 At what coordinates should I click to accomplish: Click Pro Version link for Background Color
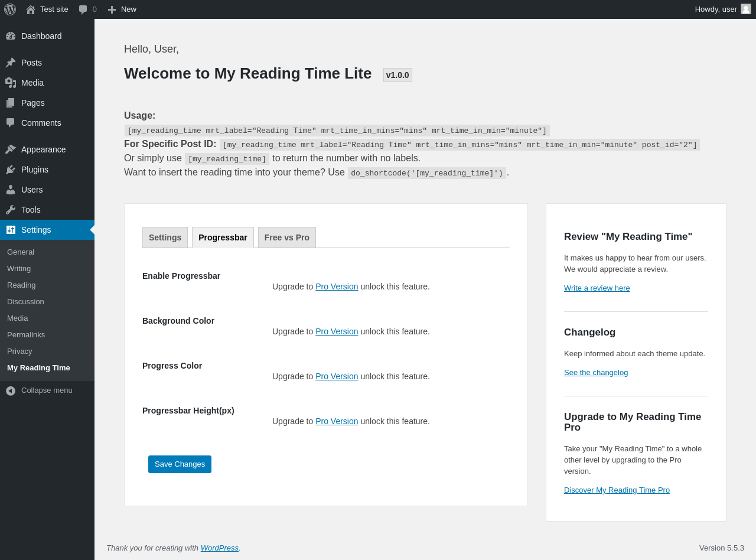pyautogui.click(x=337, y=331)
